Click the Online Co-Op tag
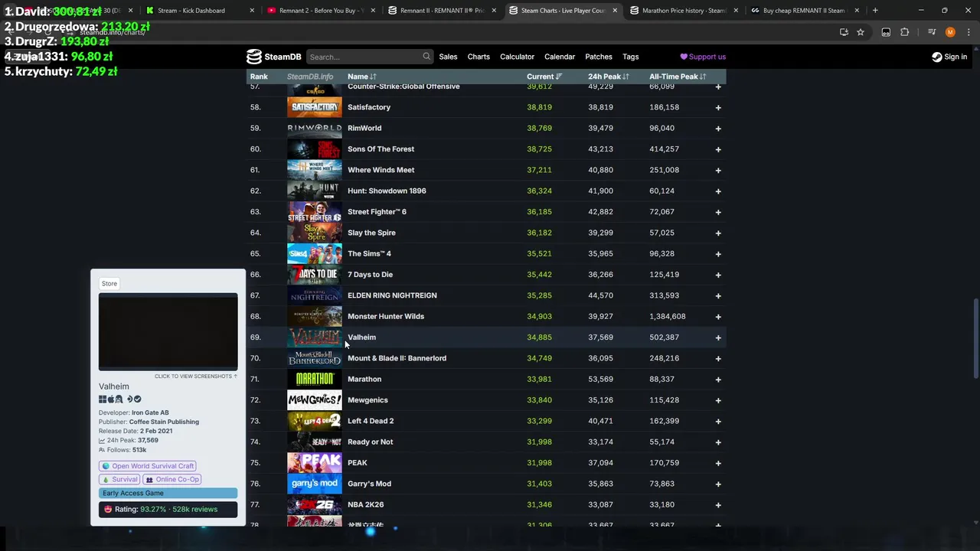Image resolution: width=980 pixels, height=551 pixels. click(172, 480)
